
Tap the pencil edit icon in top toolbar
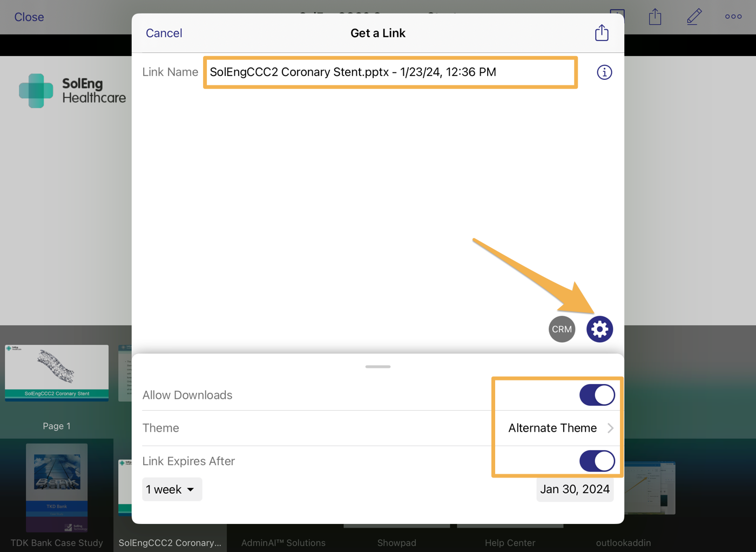point(694,17)
